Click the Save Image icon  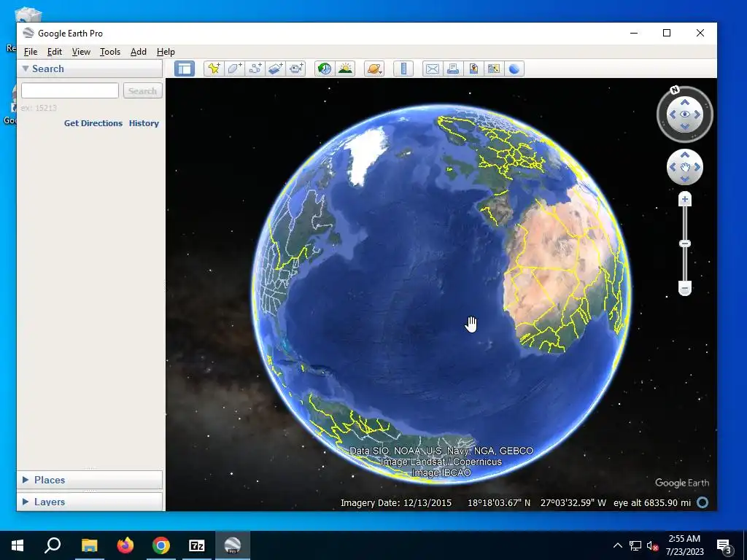[473, 69]
